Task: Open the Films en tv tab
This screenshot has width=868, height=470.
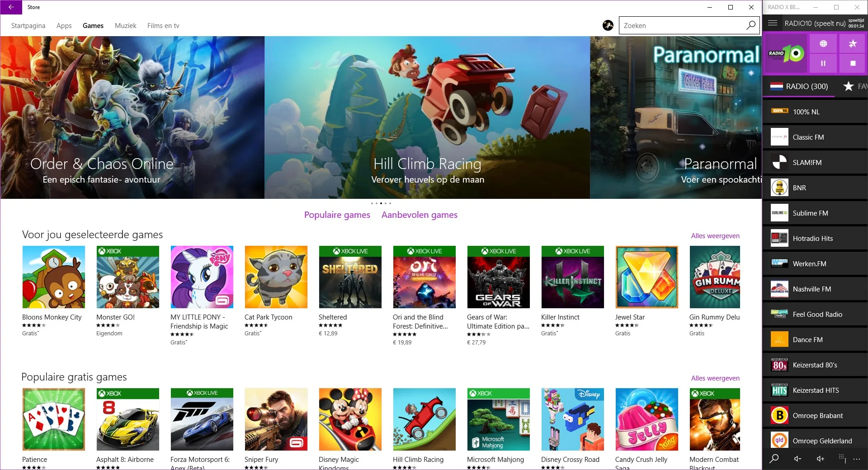Action: tap(163, 26)
